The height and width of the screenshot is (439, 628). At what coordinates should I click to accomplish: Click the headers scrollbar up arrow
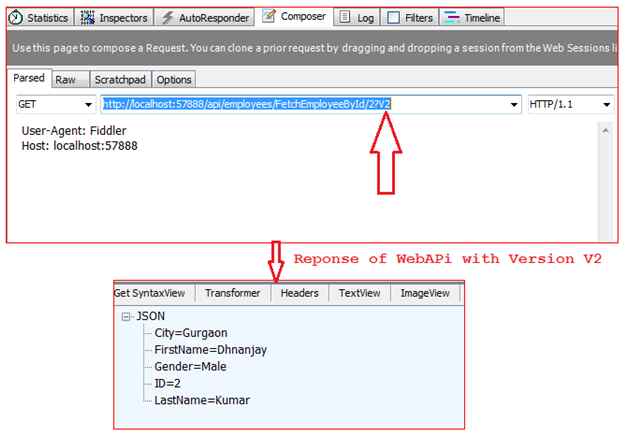coord(606,131)
